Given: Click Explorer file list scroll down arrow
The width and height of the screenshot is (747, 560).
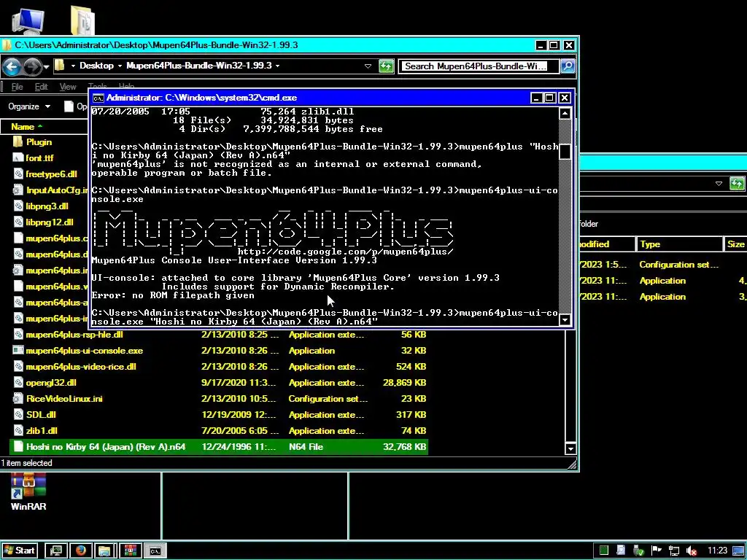Looking at the screenshot, I should (x=570, y=448).
